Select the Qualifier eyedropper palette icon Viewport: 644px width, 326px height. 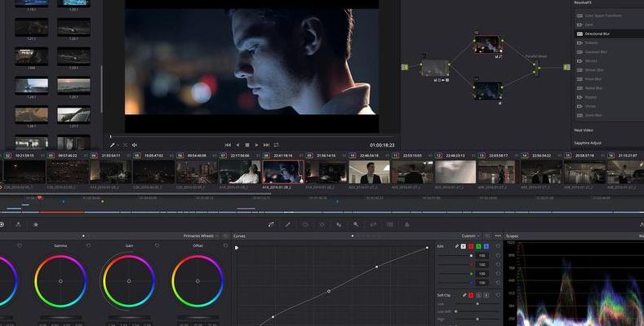pos(288,224)
